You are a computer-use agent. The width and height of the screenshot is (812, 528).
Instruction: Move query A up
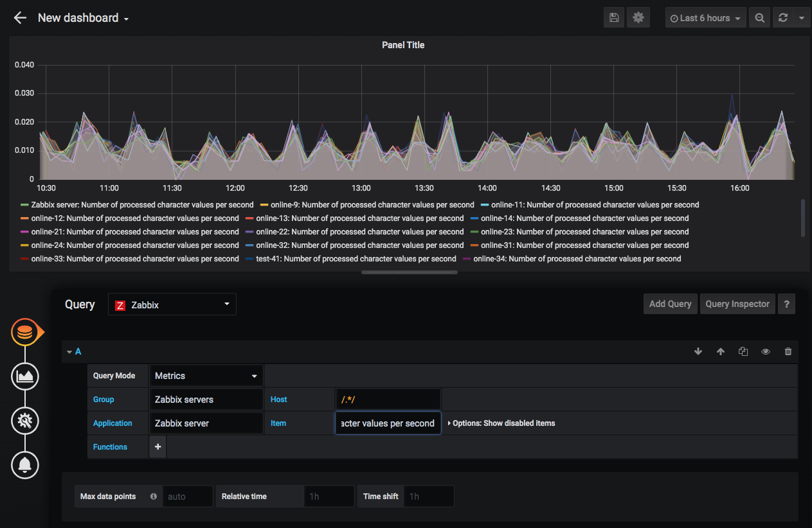click(x=721, y=351)
